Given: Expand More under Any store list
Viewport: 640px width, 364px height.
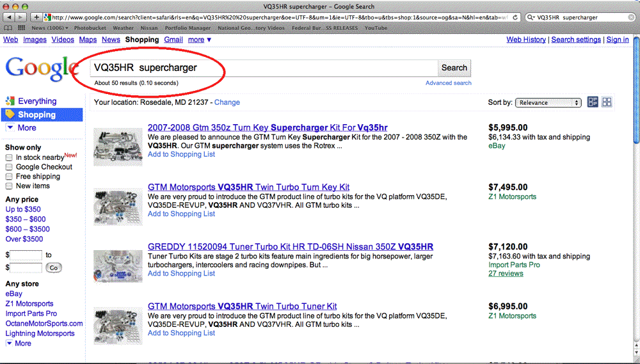Looking at the screenshot, I should (x=19, y=344).
